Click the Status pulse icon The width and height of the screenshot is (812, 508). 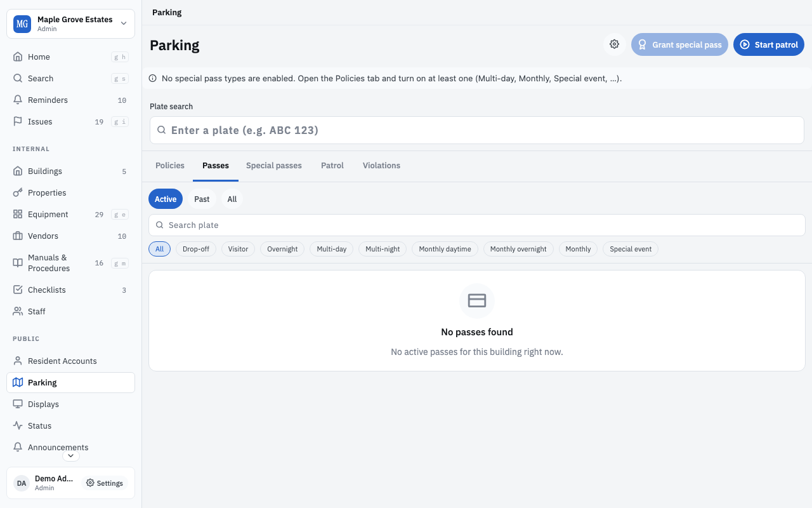(18, 425)
